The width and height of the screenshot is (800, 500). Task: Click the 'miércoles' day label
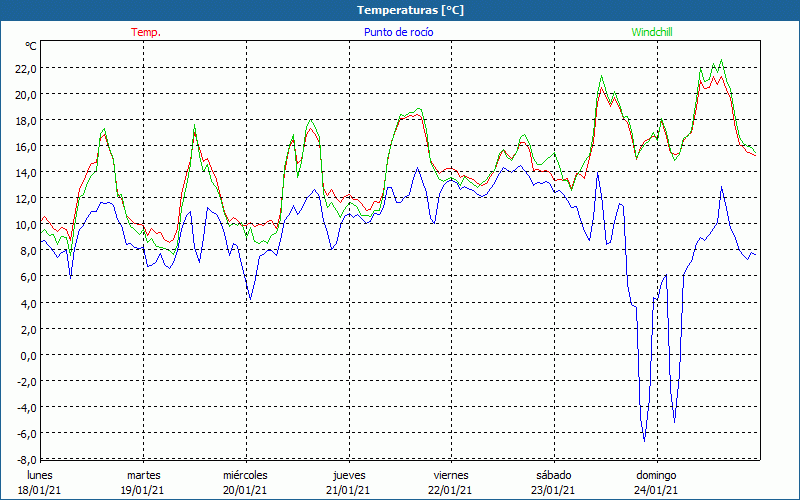point(245,475)
